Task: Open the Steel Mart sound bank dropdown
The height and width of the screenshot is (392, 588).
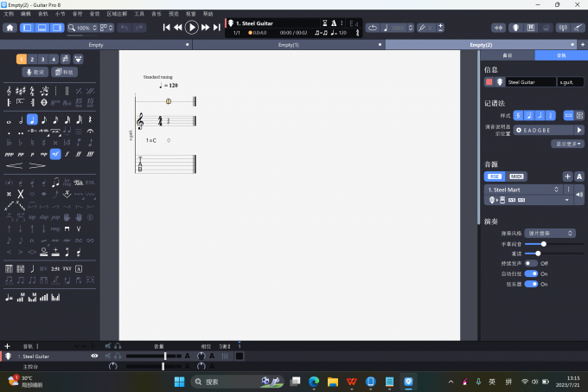Action: [528, 189]
